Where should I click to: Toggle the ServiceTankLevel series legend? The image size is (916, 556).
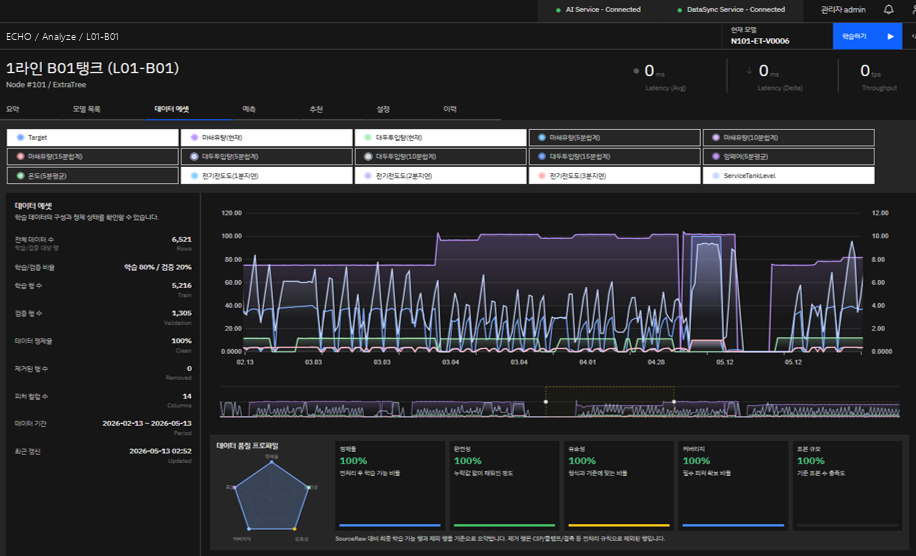(789, 175)
